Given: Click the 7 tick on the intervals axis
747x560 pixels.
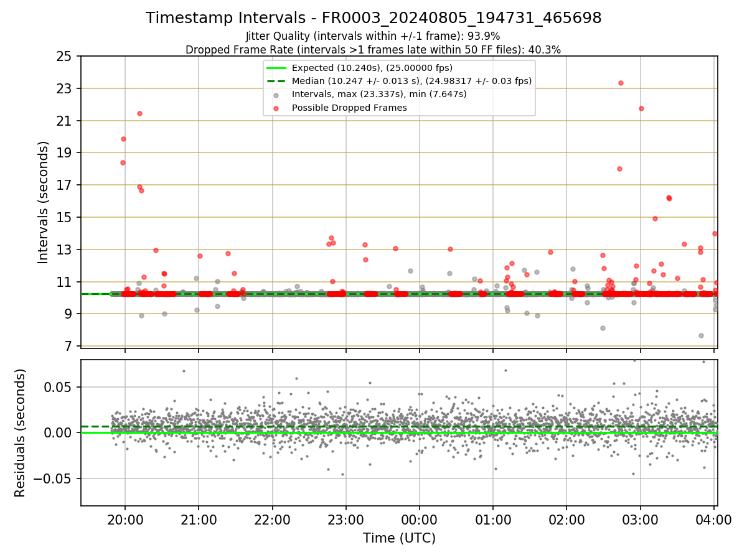Looking at the screenshot, I should [x=68, y=347].
